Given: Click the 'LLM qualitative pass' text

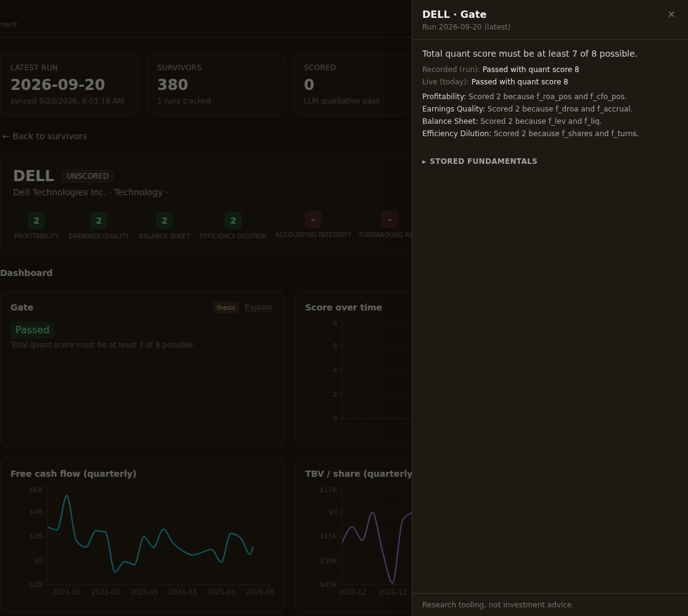Looking at the screenshot, I should click(342, 101).
